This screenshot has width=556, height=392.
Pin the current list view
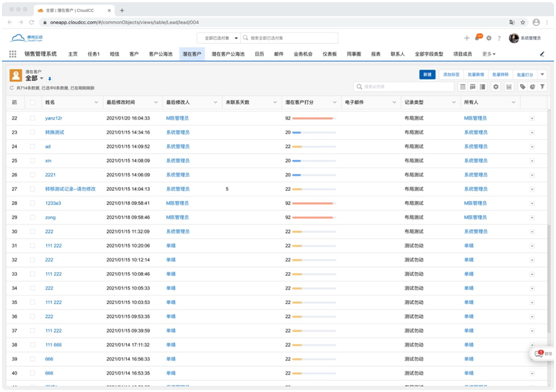click(50, 78)
